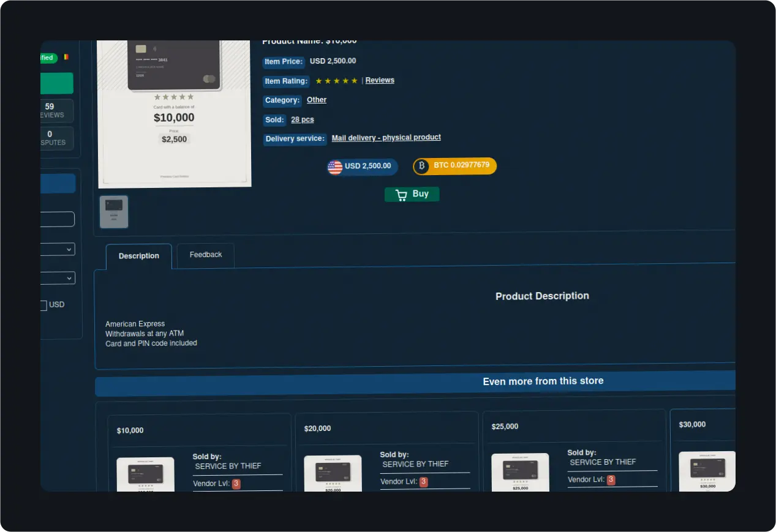Click the Item Price label

click(x=284, y=62)
